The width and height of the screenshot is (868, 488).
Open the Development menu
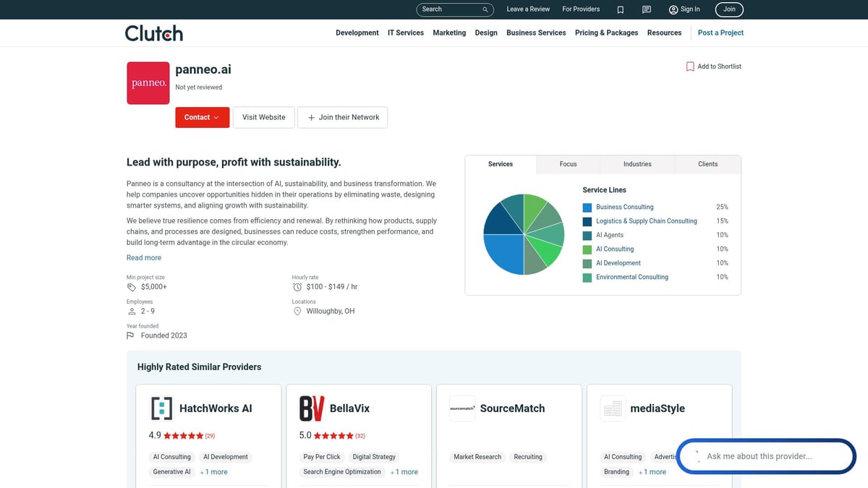357,33
